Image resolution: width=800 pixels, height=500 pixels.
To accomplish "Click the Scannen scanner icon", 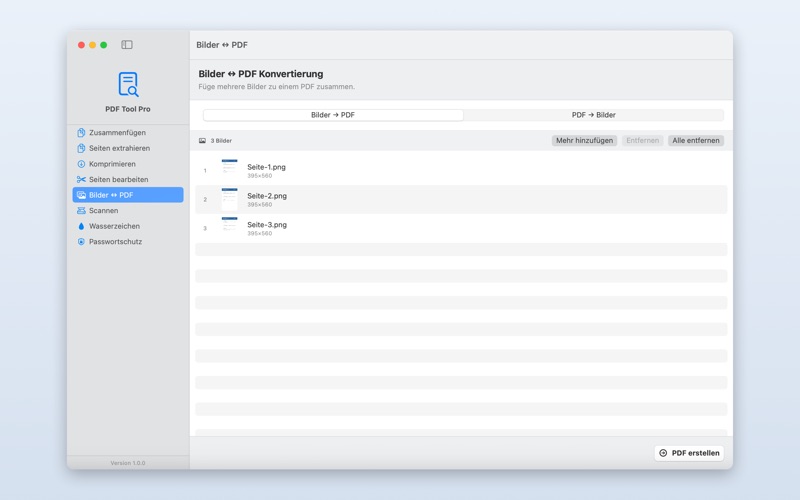I will tap(81, 211).
